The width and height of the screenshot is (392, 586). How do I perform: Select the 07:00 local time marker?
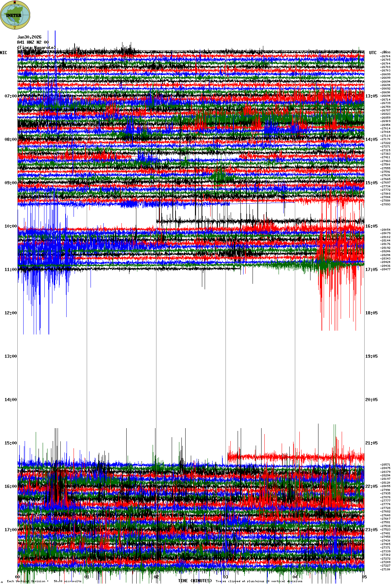pyautogui.click(x=10, y=96)
